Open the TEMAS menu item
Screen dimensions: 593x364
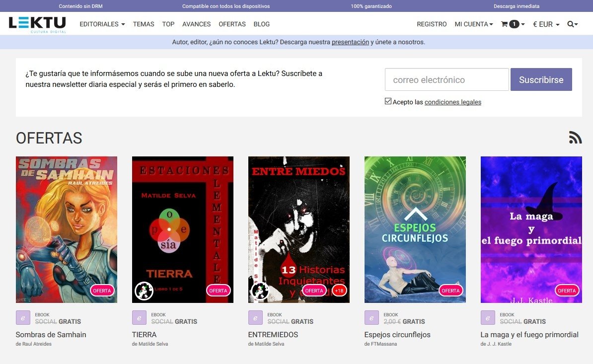coord(144,24)
